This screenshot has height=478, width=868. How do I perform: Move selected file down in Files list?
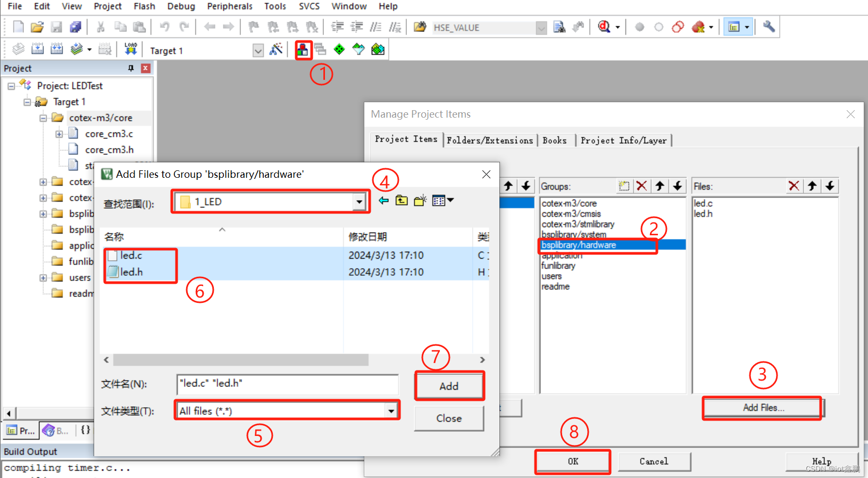coord(830,186)
